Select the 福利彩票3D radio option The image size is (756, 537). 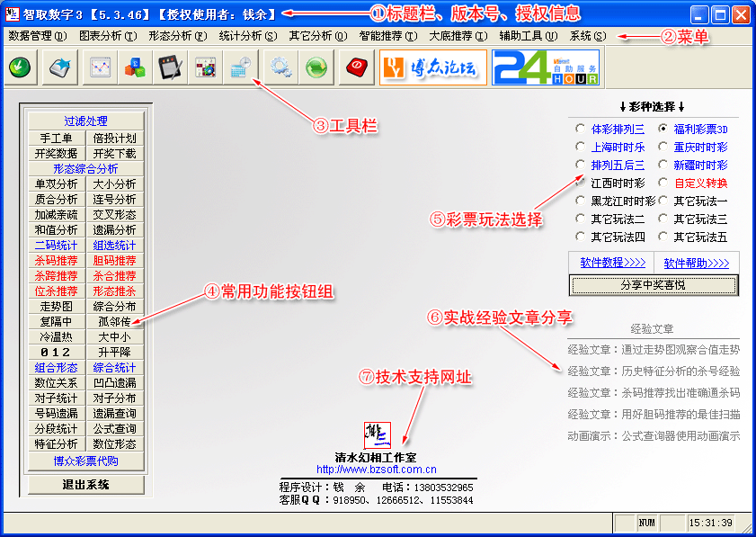click(693, 129)
